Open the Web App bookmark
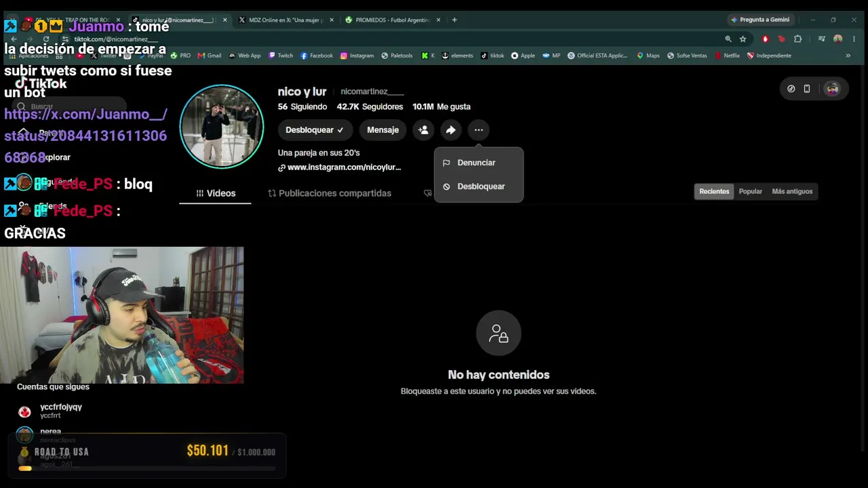 [245, 56]
